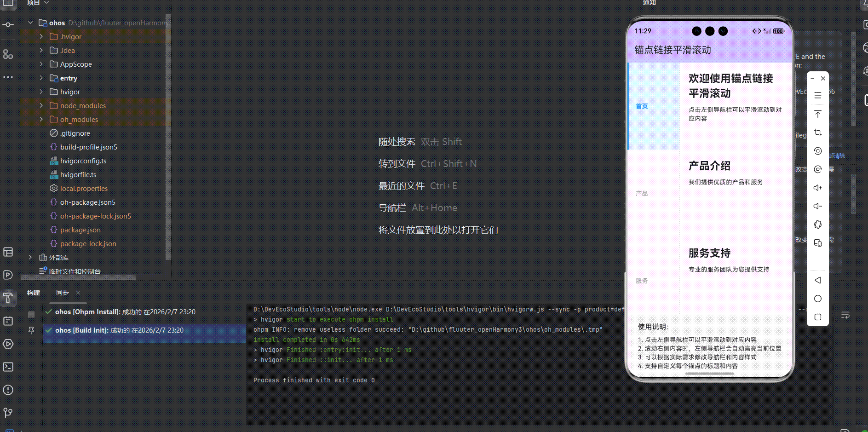Expand the entry module folder
Image resolution: width=868 pixels, height=432 pixels.
pos(41,78)
